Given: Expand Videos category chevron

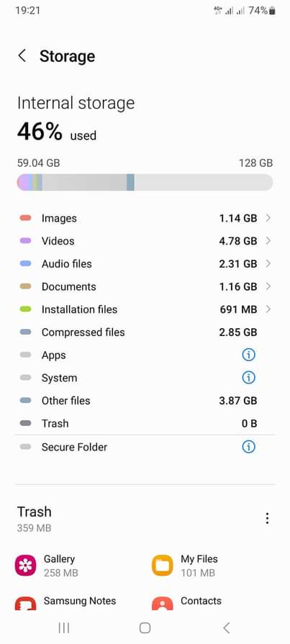Looking at the screenshot, I should 268,240.
